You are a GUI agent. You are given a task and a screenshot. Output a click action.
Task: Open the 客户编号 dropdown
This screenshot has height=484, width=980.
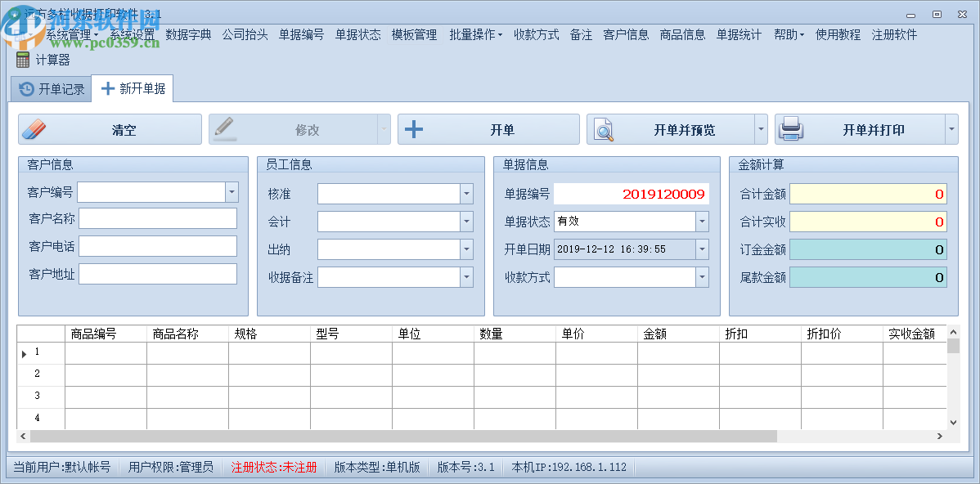[231, 194]
